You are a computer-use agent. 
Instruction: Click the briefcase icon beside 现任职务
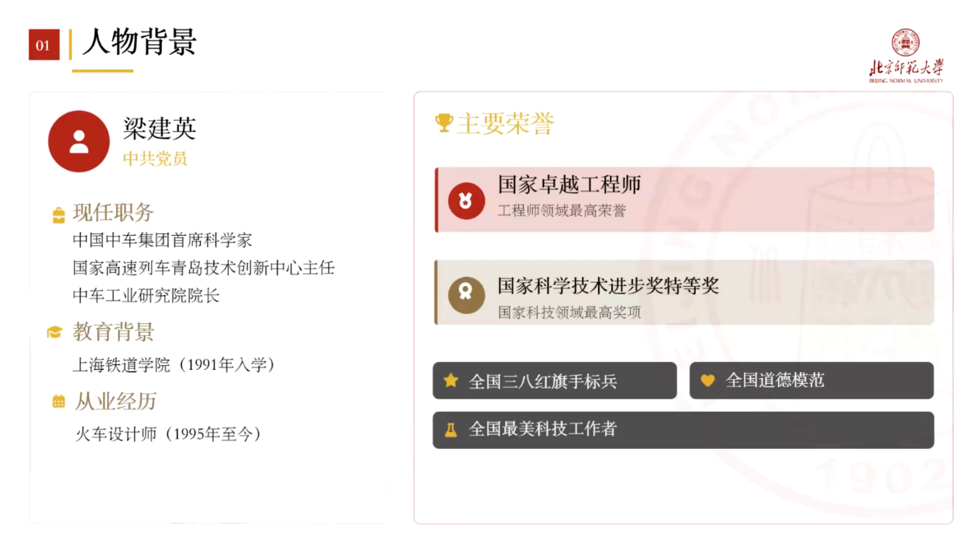click(58, 215)
